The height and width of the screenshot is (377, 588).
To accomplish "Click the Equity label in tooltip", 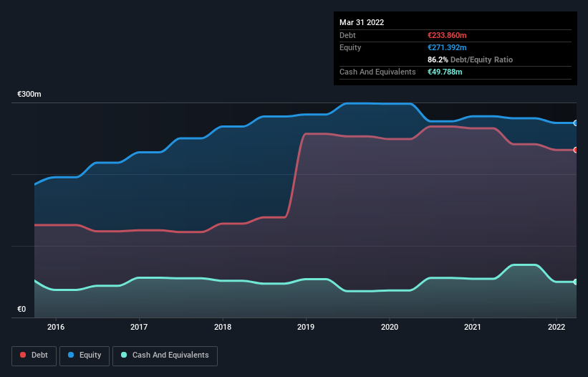I will click(x=350, y=47).
